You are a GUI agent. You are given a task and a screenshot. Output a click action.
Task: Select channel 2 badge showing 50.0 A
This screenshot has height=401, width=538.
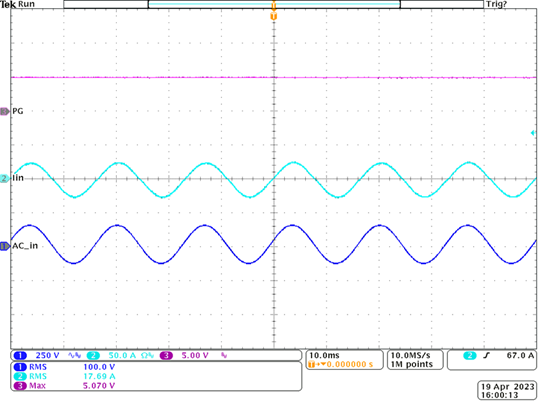[93, 355]
